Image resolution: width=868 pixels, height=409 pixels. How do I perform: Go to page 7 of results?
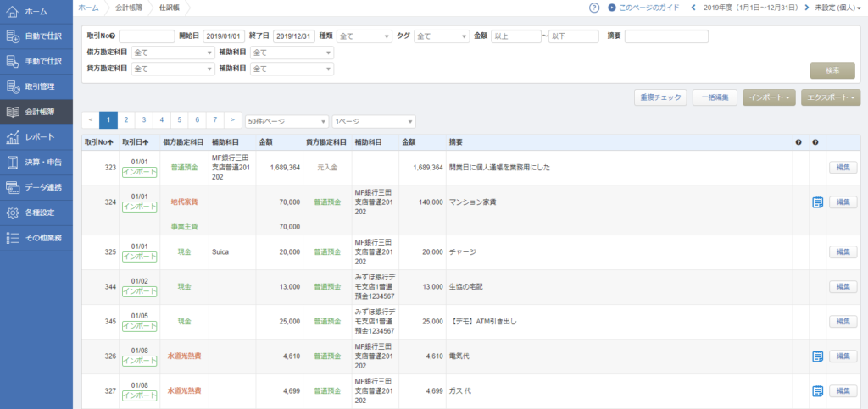pos(214,119)
